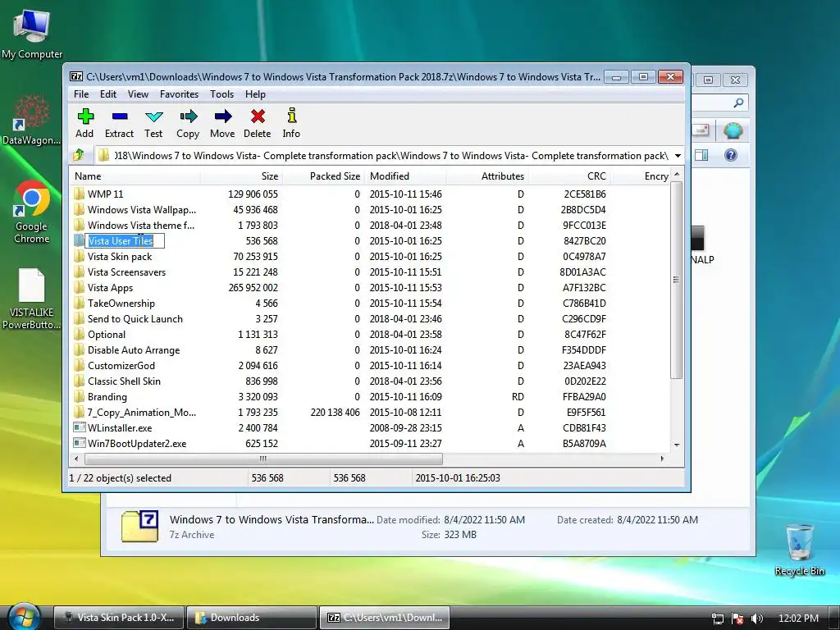Click the Windows Start orb

tap(24, 617)
